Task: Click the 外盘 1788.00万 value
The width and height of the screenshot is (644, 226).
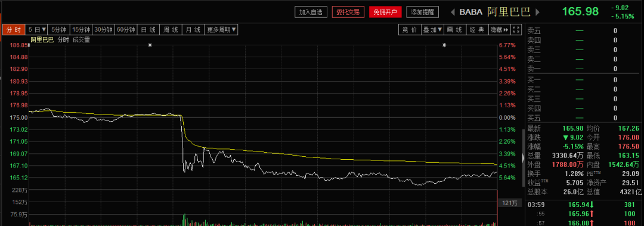Action: tap(568, 165)
